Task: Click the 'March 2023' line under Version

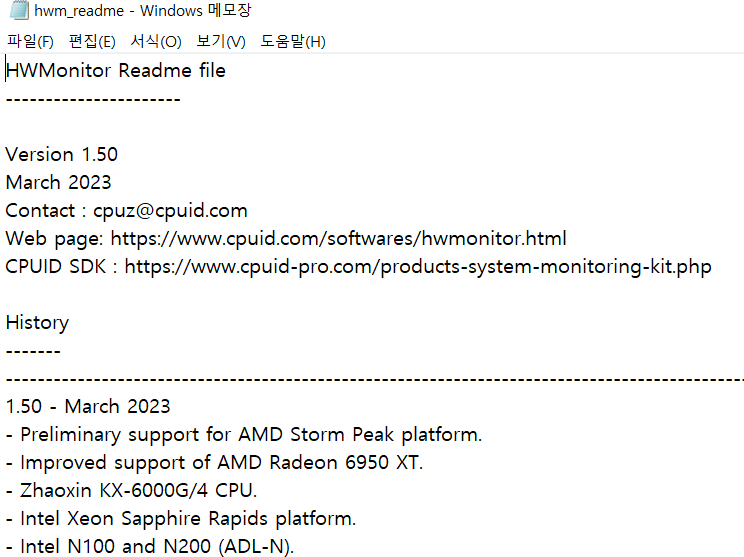Action: pos(58,183)
